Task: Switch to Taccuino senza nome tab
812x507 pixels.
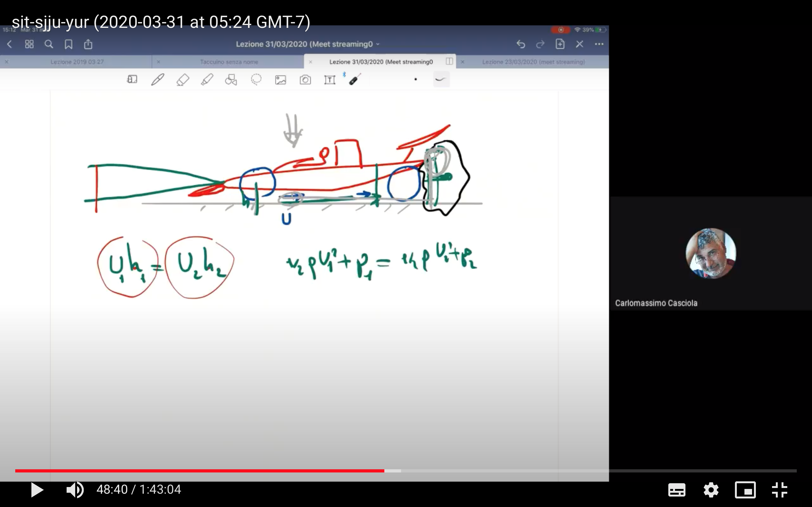Action: pos(229,62)
